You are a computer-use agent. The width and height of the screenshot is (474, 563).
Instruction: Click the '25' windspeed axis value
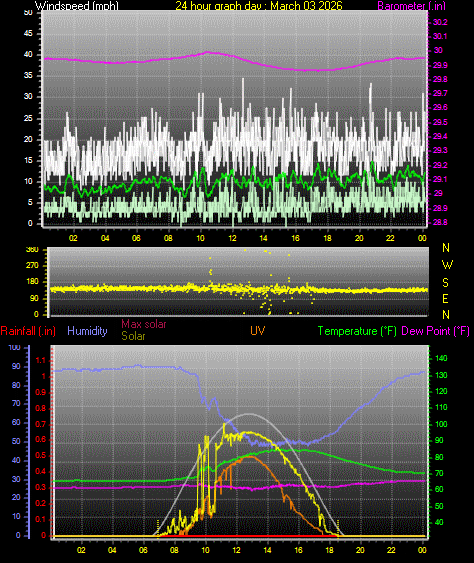(28, 118)
